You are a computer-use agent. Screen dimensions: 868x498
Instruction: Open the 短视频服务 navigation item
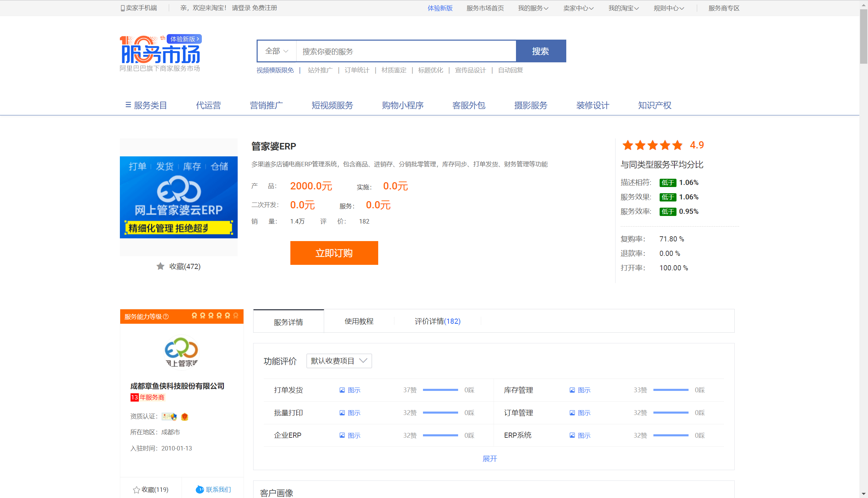pos(332,105)
